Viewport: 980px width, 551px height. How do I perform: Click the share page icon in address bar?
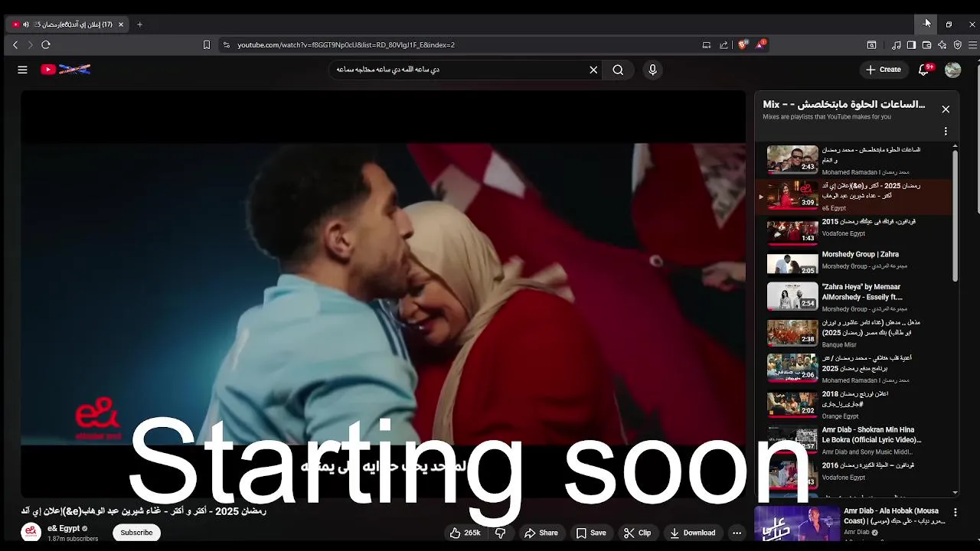click(724, 45)
